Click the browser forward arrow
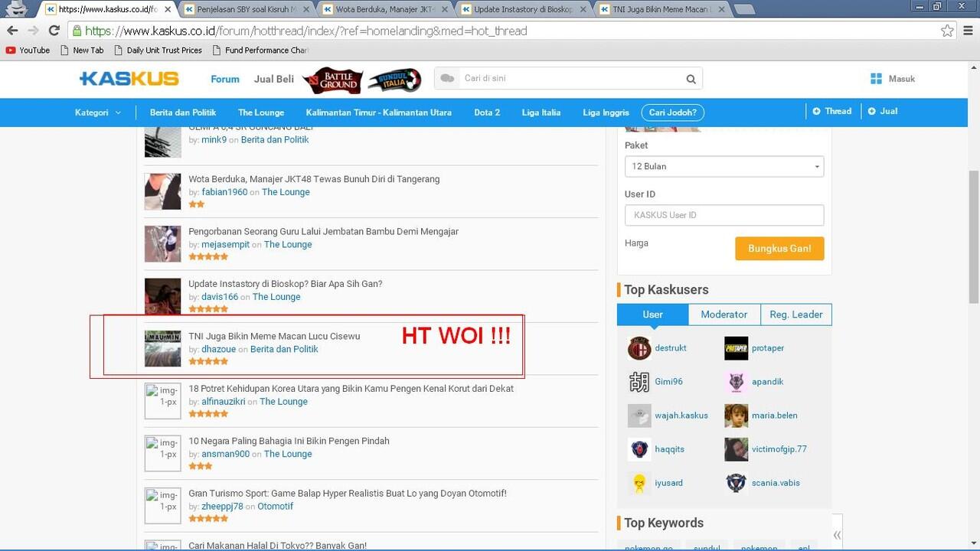The width and height of the screenshot is (980, 551). [33, 31]
